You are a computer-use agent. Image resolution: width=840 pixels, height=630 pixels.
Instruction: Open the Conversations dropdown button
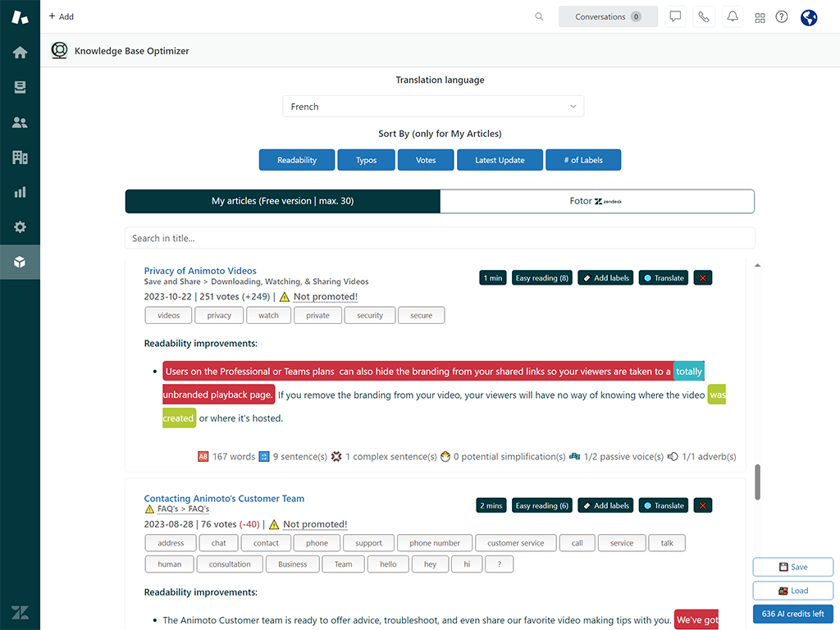tap(608, 16)
